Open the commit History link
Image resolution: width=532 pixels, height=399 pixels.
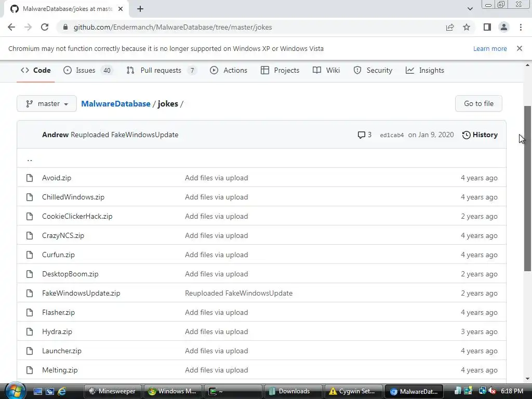pos(480,135)
